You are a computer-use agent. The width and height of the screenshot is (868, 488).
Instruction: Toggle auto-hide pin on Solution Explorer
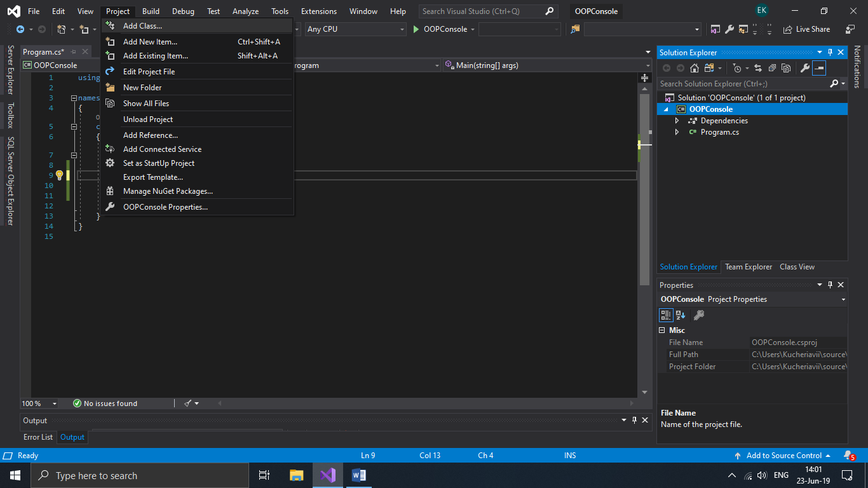tap(830, 52)
